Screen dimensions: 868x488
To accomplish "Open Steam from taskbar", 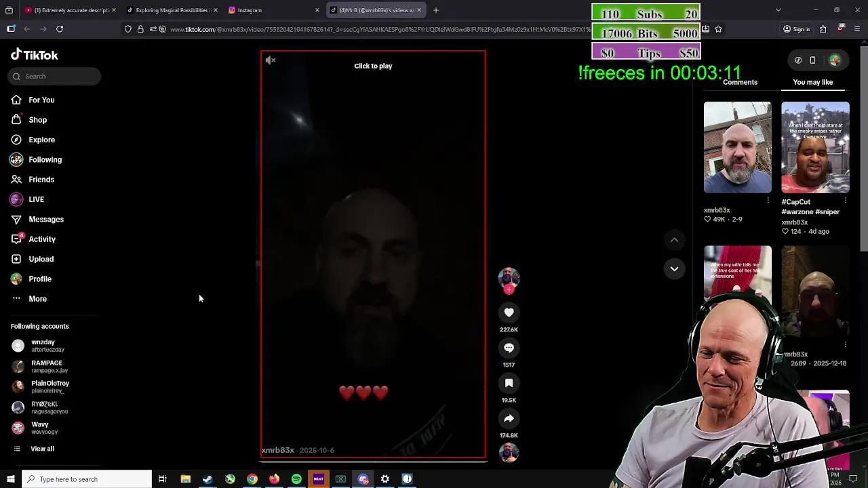I will pyautogui.click(x=208, y=479).
